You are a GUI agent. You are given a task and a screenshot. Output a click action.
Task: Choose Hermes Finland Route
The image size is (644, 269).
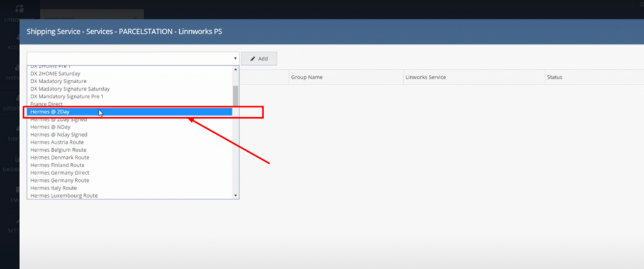tap(130, 165)
